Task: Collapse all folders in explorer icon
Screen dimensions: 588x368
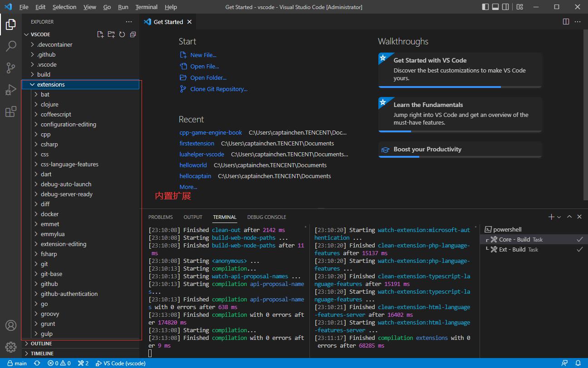Action: point(133,34)
